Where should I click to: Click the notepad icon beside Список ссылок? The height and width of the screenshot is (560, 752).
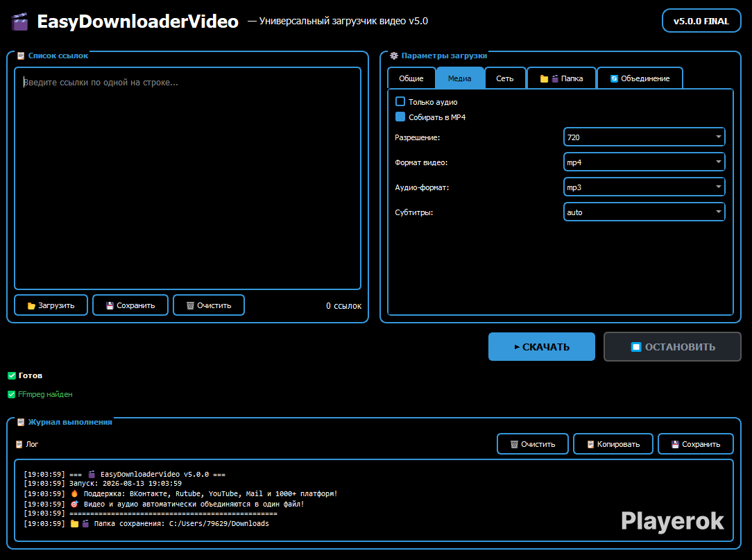(x=21, y=56)
